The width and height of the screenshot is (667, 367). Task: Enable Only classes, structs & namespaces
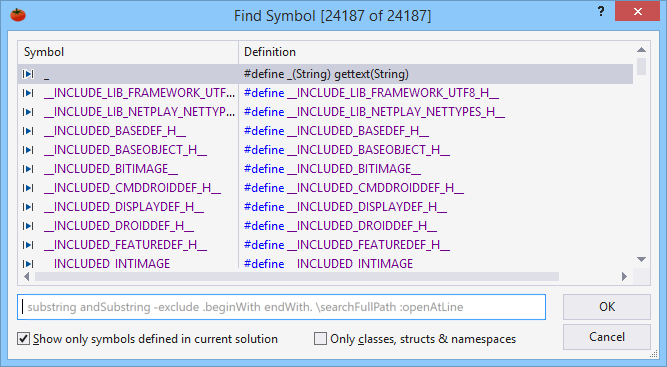point(320,339)
